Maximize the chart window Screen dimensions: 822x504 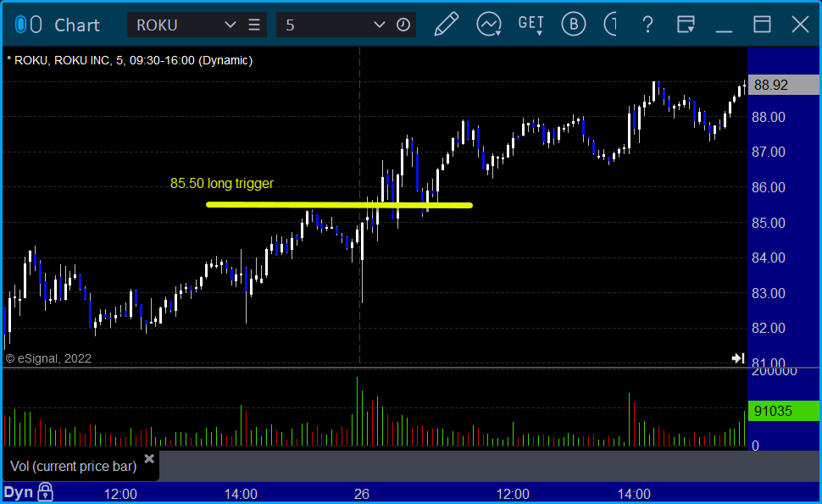point(762,24)
